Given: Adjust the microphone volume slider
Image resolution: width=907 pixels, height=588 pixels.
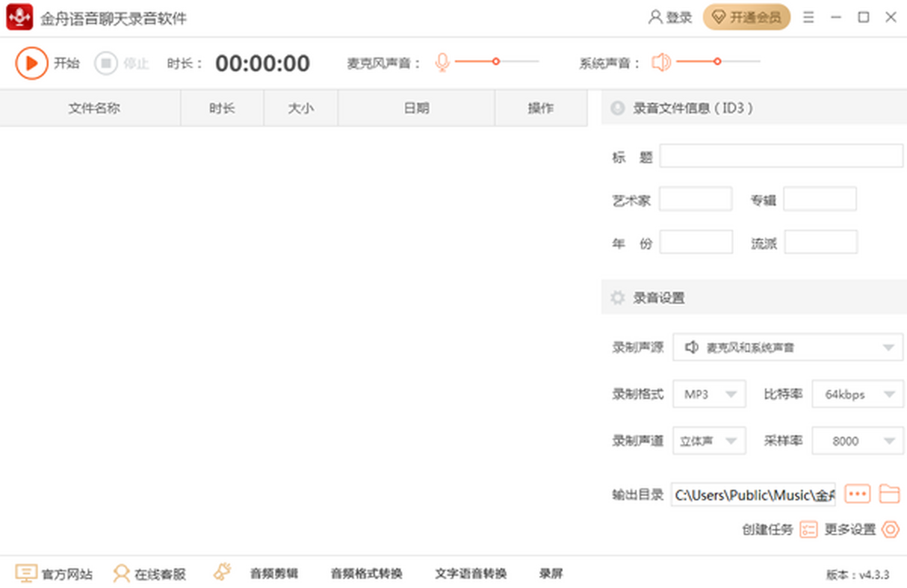Looking at the screenshot, I should pos(496,62).
